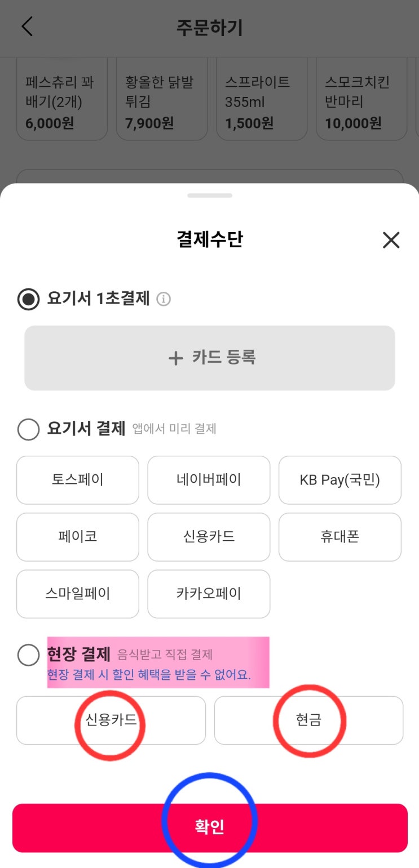This screenshot has height=868, width=419.
Task: Select 요기서 1초결제 radio button
Action: (28, 299)
